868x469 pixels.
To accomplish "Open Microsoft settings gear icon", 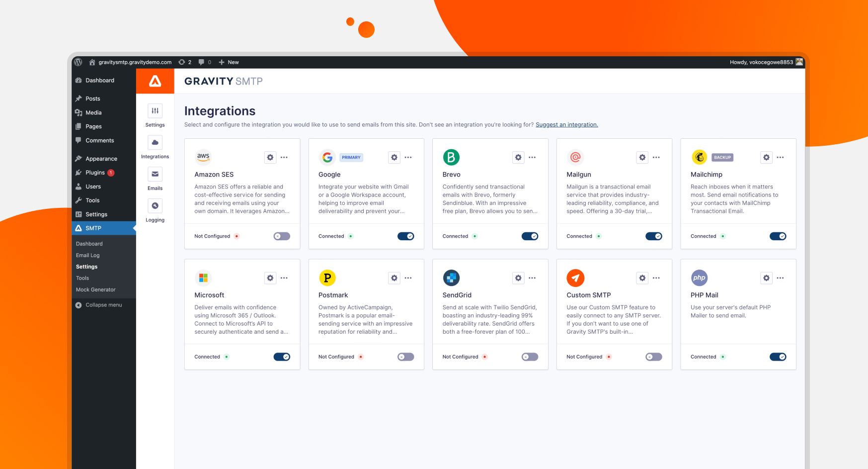I will click(270, 278).
